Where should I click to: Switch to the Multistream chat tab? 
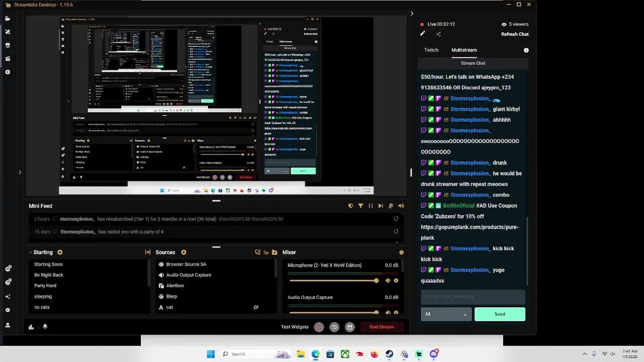(464, 50)
